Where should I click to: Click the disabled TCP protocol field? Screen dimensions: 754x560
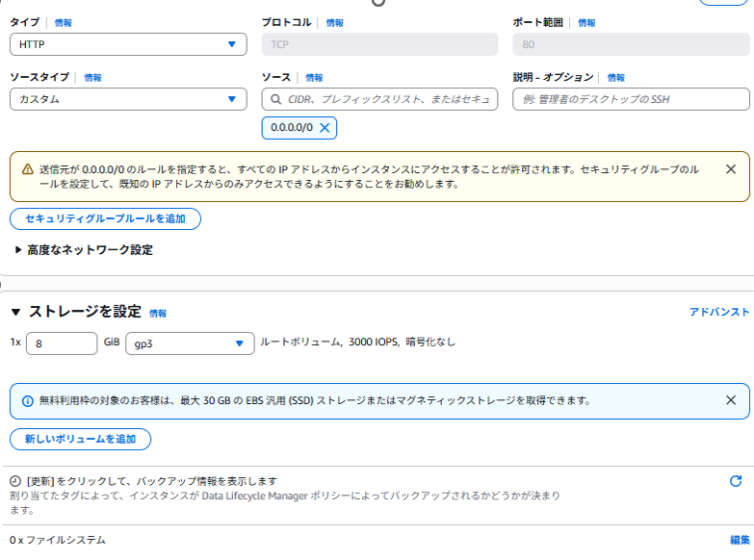(x=379, y=44)
